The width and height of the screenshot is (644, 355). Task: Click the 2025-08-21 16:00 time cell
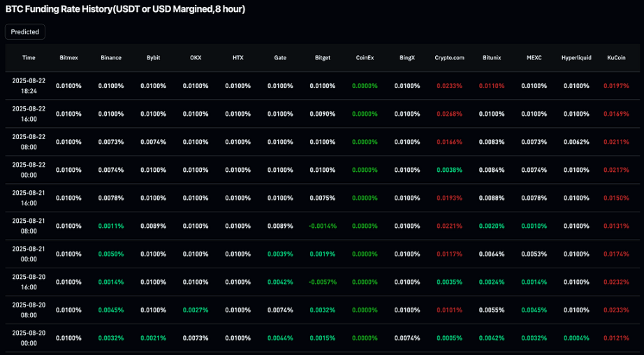[29, 198]
